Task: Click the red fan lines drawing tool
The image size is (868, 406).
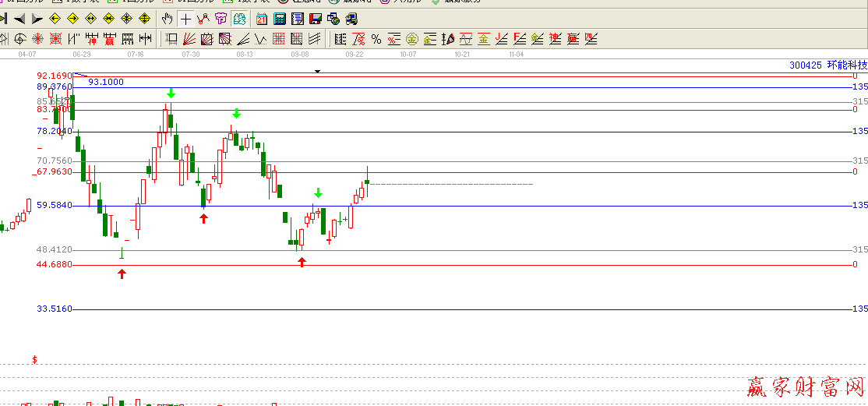Action: pos(189,38)
